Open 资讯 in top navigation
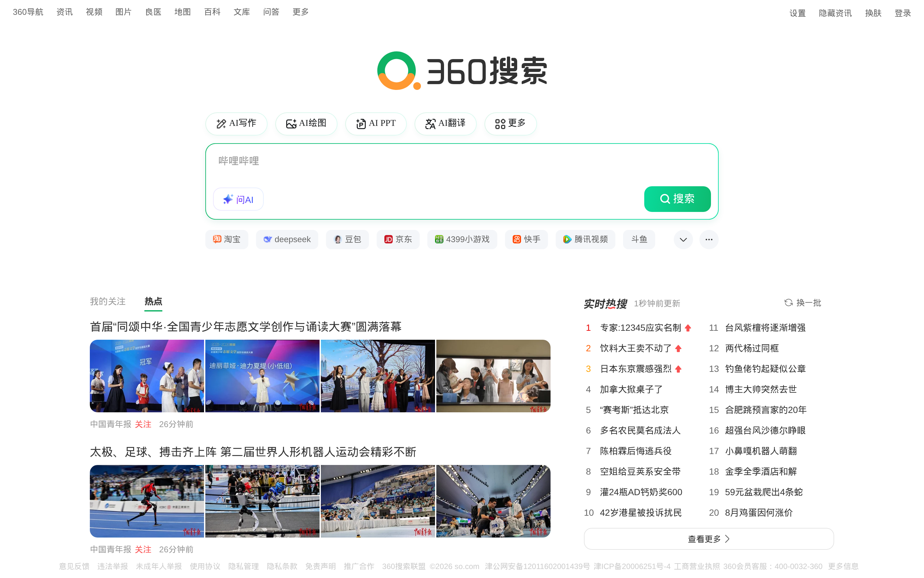Viewport: 924px width, 578px height. pyautogui.click(x=64, y=12)
